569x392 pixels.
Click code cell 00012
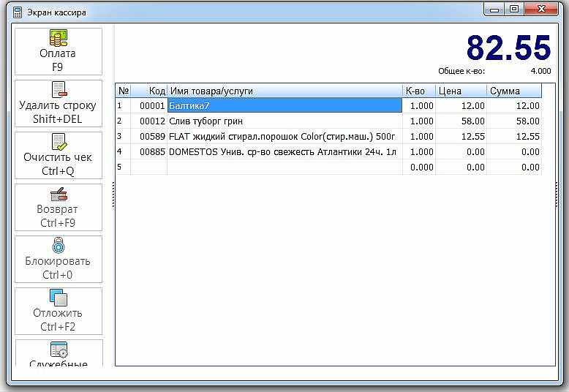148,121
